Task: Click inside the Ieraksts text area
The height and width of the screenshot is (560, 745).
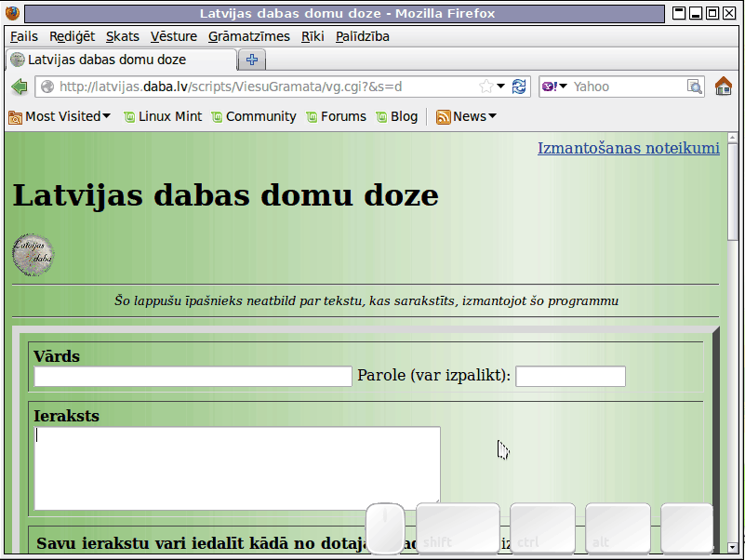Action: coord(237,468)
